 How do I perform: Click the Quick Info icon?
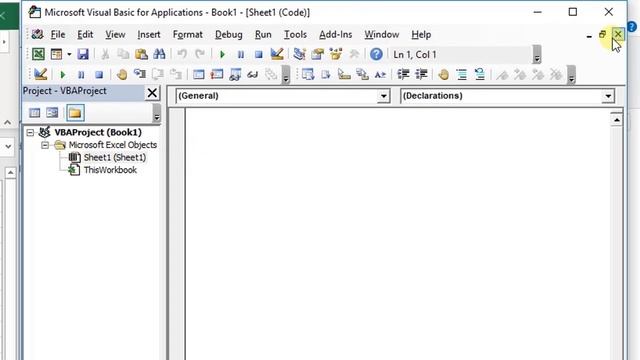coord(344,74)
